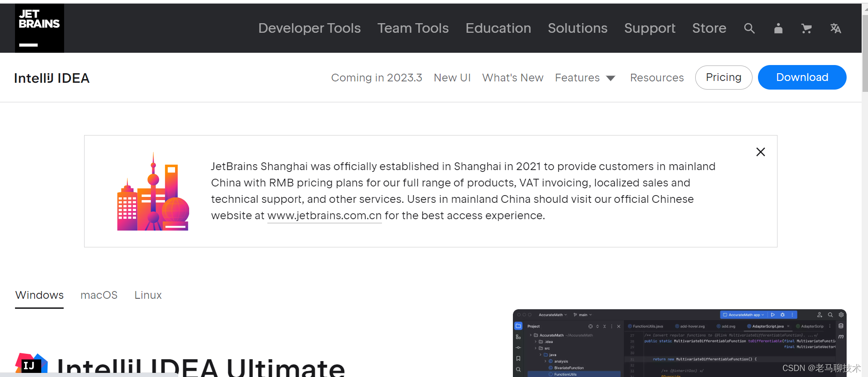Click run toolbar more-actions dots in IDE preview
Viewport: 868px width, 377px height.
[792, 315]
